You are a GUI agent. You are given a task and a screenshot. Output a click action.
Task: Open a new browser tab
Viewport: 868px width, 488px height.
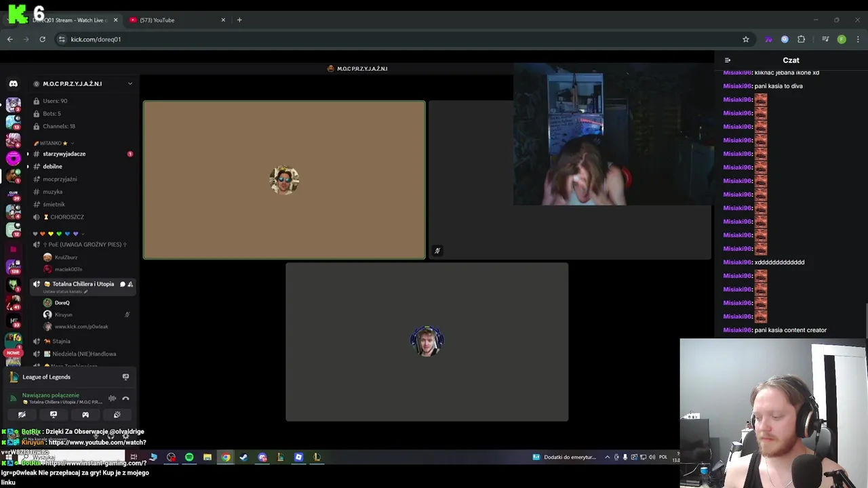(x=239, y=20)
